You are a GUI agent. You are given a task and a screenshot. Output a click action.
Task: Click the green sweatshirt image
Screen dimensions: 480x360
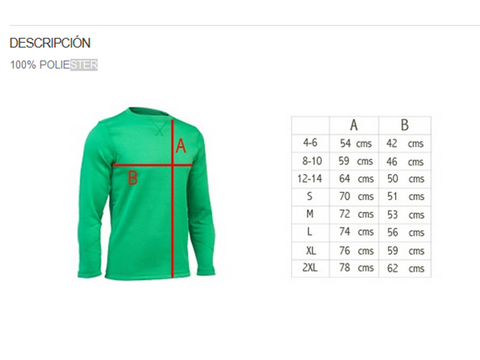pos(147,193)
